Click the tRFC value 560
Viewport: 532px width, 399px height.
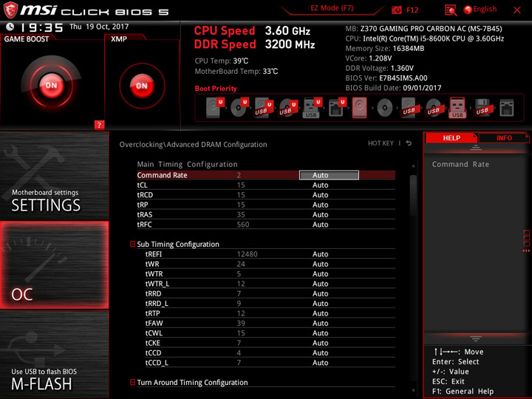243,225
